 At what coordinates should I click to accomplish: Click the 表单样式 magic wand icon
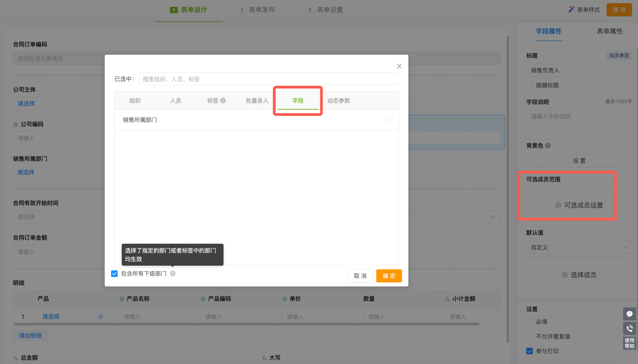571,9
